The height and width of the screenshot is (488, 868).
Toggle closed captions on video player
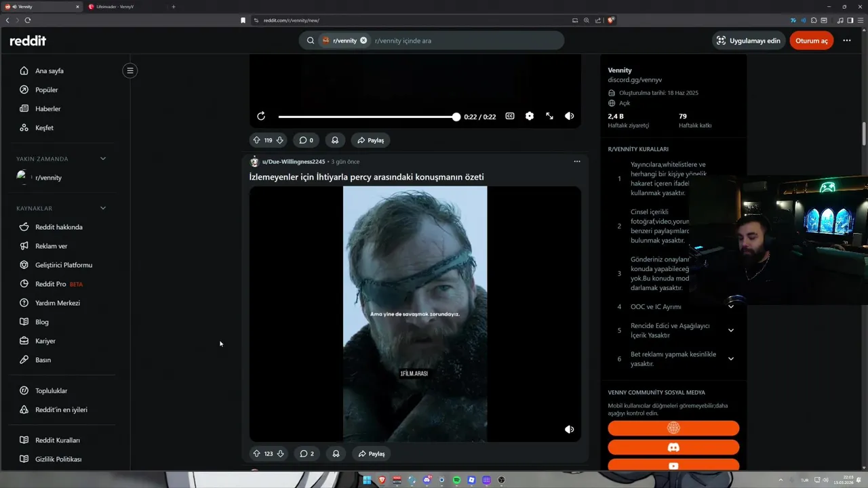[510, 117]
